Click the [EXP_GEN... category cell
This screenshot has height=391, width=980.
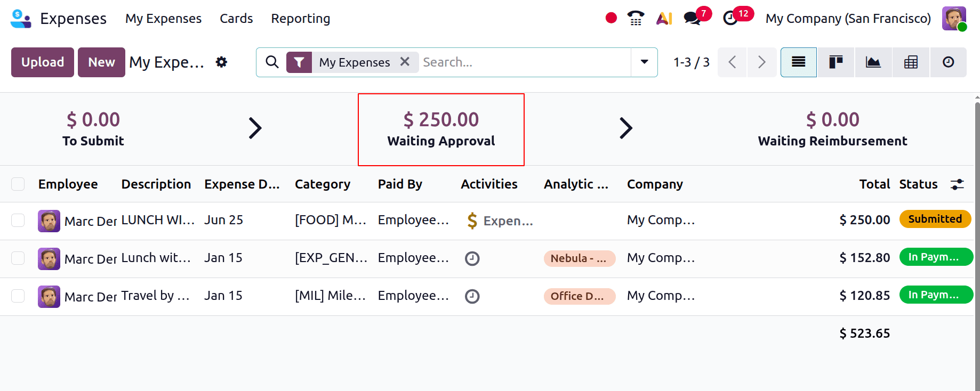pos(331,258)
